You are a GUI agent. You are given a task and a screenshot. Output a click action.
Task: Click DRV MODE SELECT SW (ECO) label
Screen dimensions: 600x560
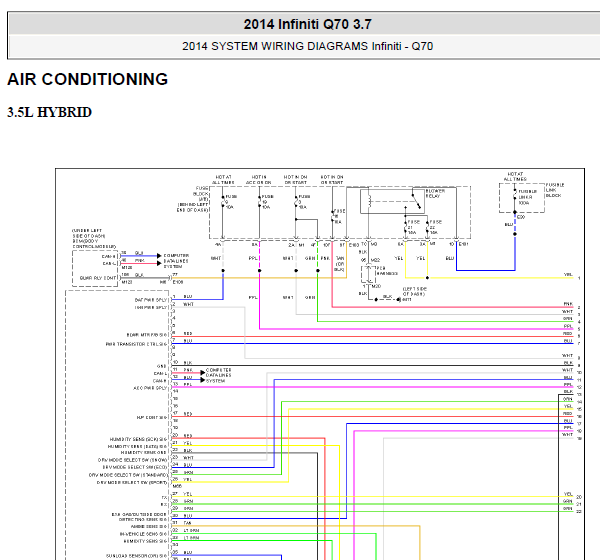pyautogui.click(x=135, y=467)
